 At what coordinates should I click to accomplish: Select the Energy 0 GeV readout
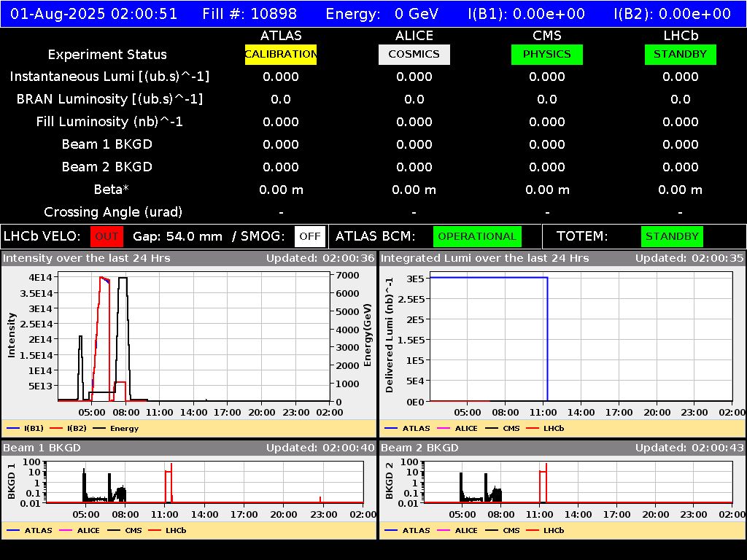point(382,14)
